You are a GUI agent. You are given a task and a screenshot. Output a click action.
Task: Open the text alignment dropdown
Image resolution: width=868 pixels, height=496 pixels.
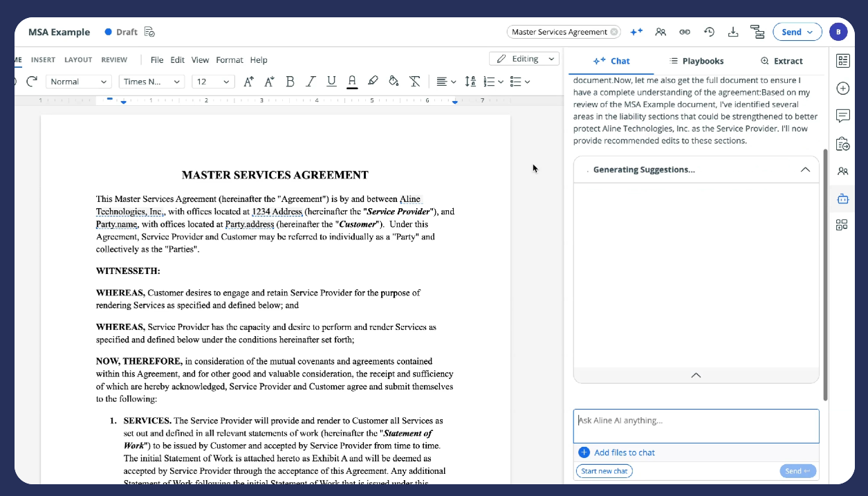[446, 82]
